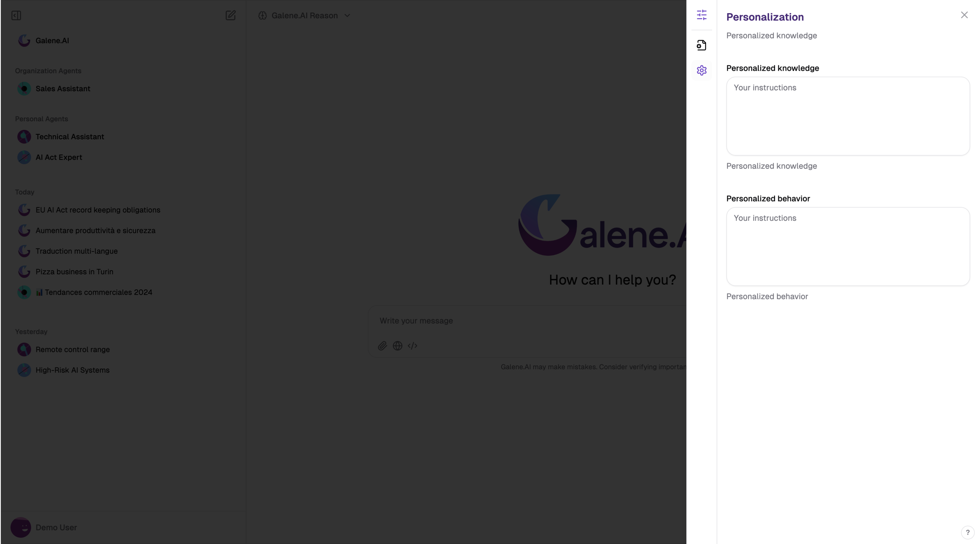The height and width of the screenshot is (544, 980).
Task: Toggle the code interpreter icon
Action: coord(412,346)
